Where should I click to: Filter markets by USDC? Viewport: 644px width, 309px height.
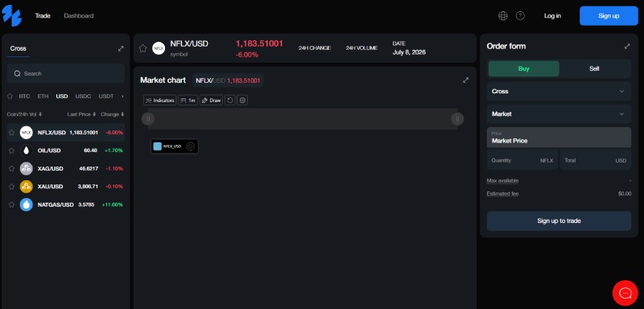(x=83, y=97)
